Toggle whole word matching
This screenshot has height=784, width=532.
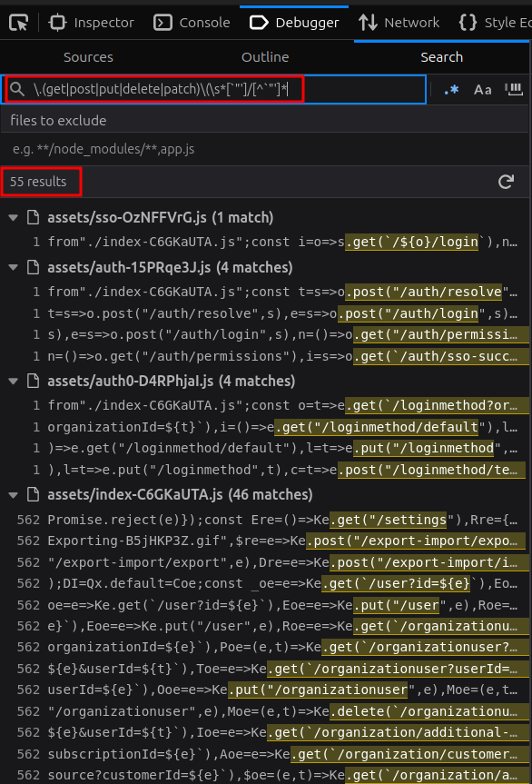click(x=514, y=90)
